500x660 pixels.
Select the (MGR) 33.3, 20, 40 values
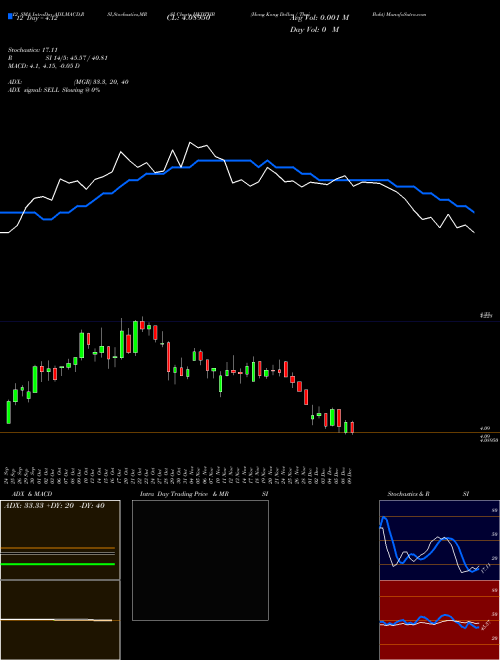pos(101,82)
